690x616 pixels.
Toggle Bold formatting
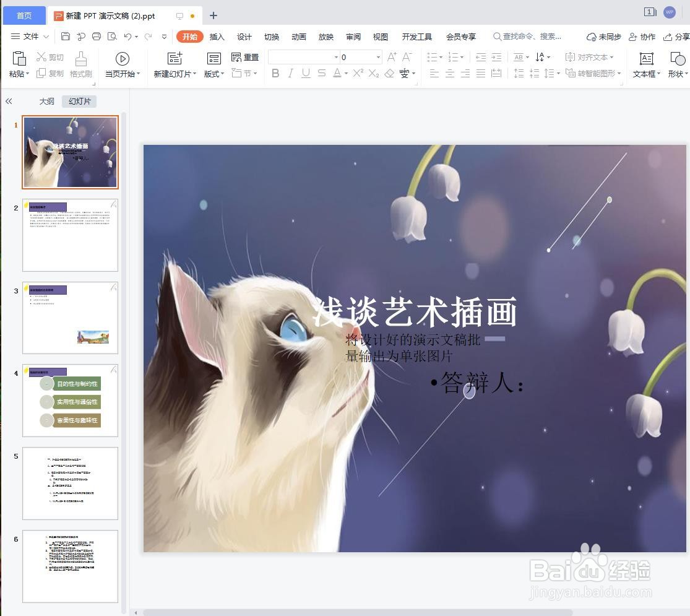pyautogui.click(x=275, y=73)
